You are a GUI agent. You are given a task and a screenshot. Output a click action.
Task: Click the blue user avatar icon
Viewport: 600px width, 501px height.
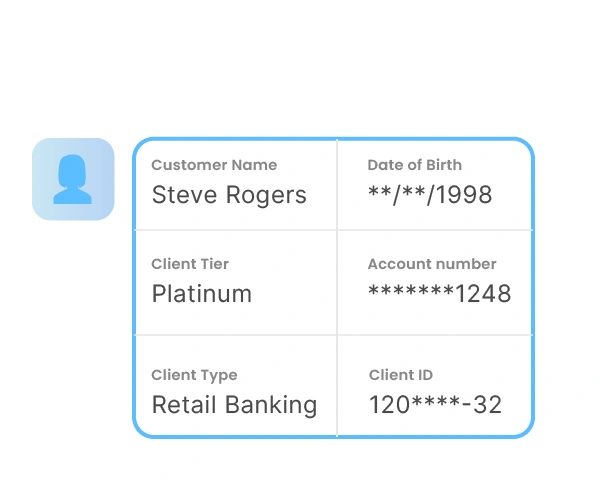click(x=73, y=179)
